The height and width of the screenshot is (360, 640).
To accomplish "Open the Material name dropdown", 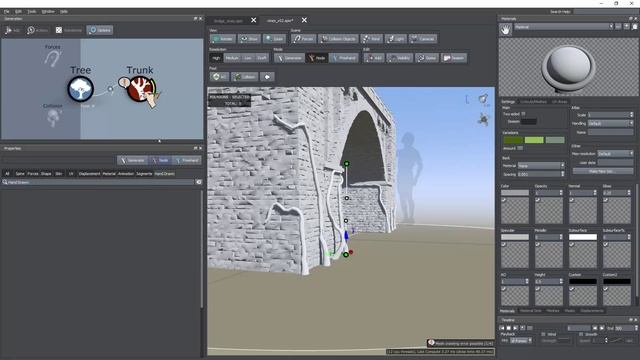I will click(x=564, y=27).
